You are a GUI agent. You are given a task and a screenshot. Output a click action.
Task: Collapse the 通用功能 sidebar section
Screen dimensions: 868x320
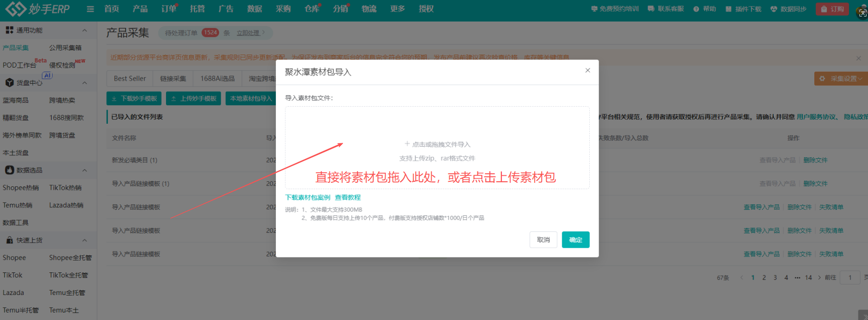coord(85,31)
